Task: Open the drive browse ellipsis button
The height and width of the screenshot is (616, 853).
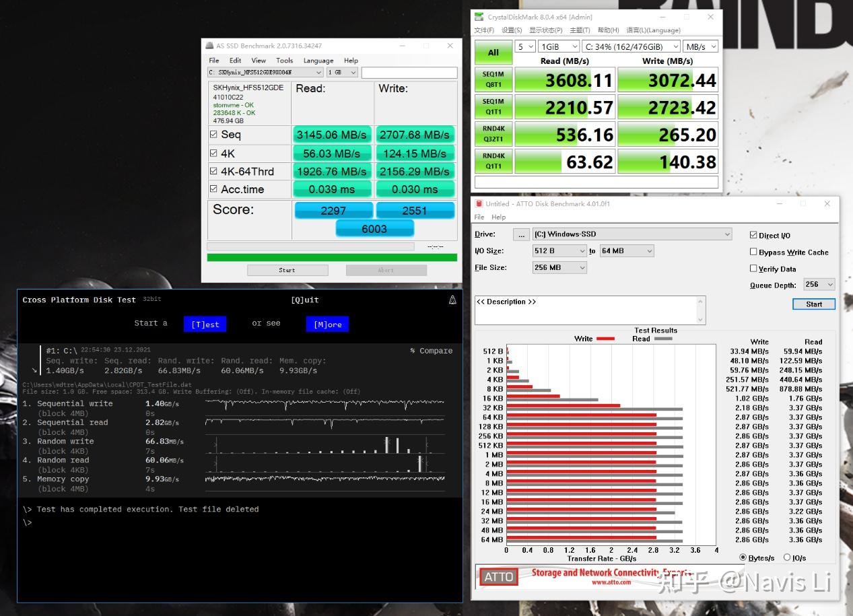Action: [x=521, y=234]
